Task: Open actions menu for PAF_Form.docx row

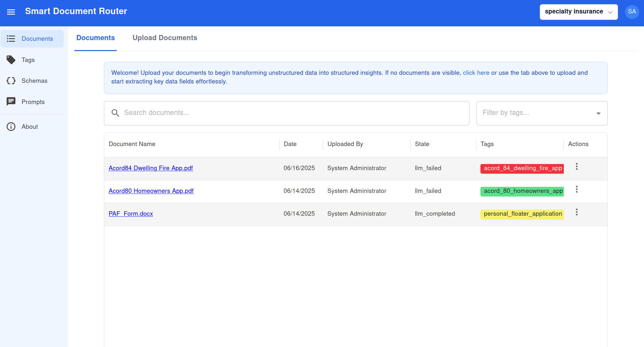Action: pyautogui.click(x=576, y=212)
